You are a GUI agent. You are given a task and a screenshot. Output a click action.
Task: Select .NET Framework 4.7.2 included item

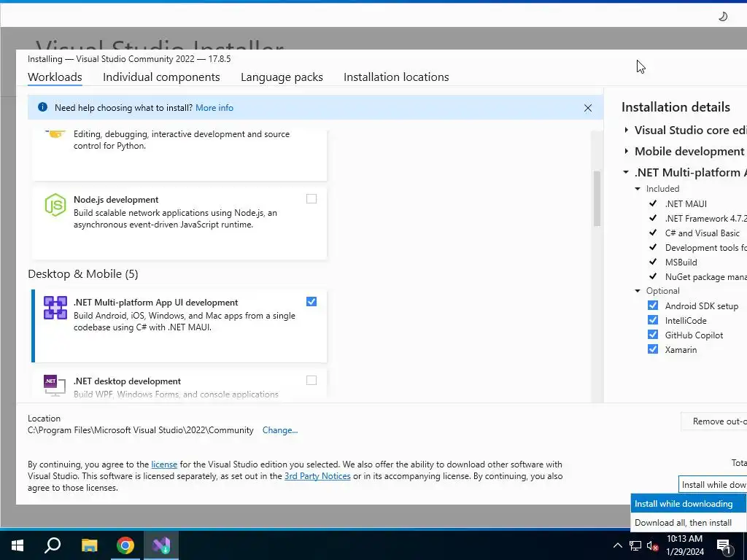705,219
